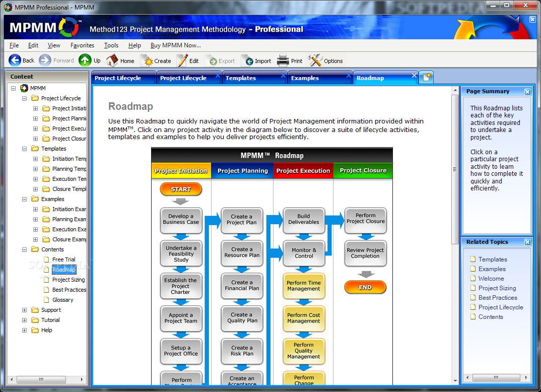
Task: Open Options via tools icon
Action: (x=315, y=60)
